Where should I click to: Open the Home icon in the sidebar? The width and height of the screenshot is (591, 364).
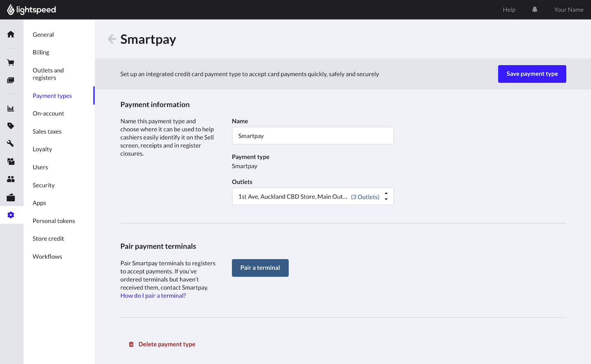pos(11,34)
